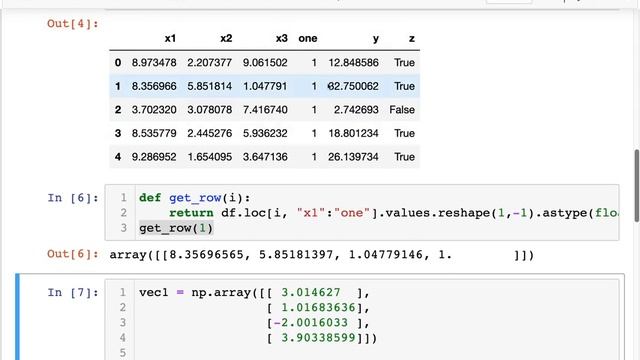Screen dimensions: 640x360
Task: Select cell value 8.973478
Action: click(154, 62)
